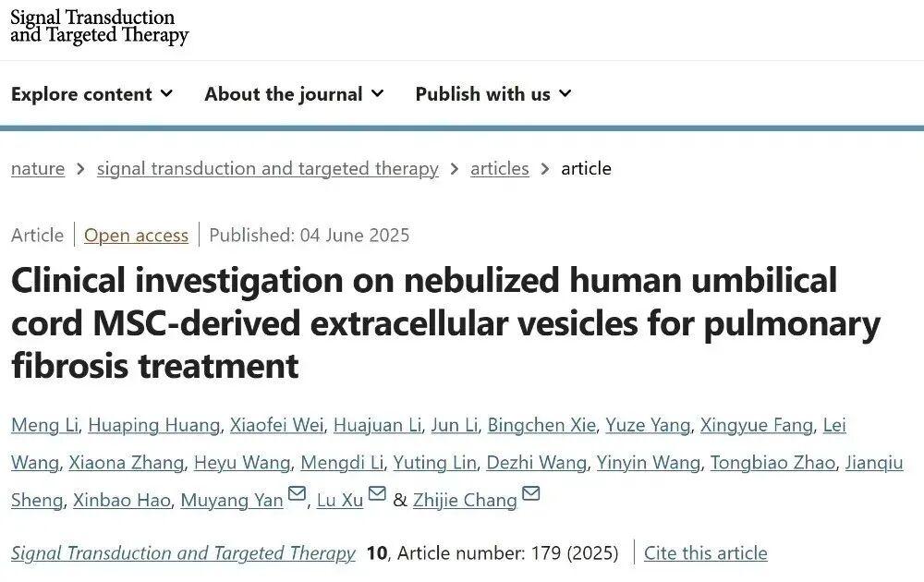Viewport: 924px width, 582px height.
Task: Click the Cite this article link
Action: pos(705,552)
